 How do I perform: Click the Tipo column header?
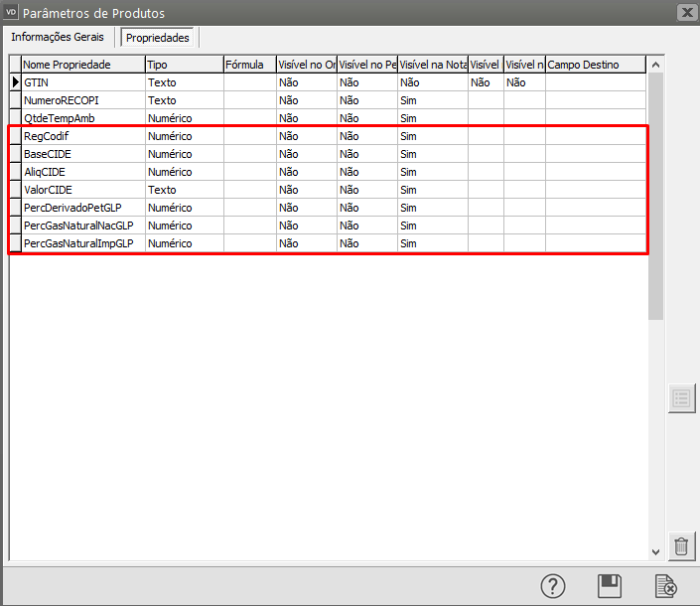coord(185,65)
